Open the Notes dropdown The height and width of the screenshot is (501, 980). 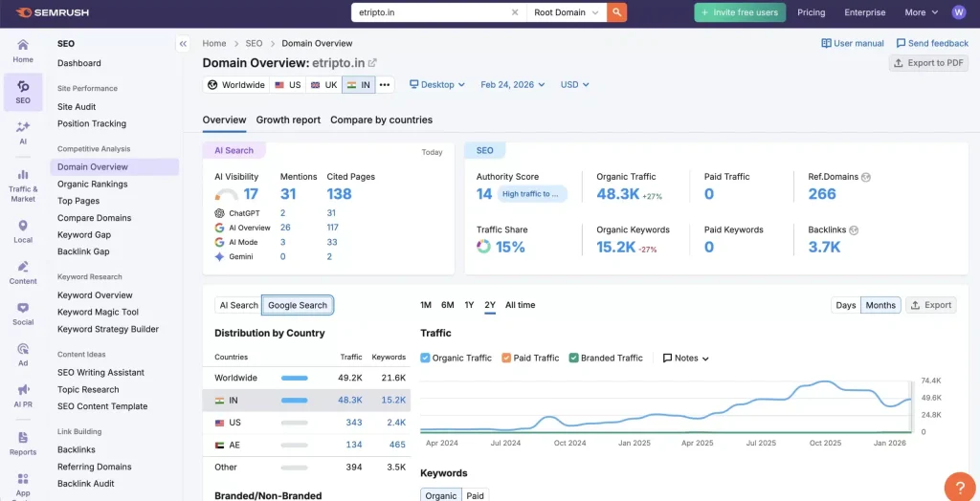pos(685,358)
